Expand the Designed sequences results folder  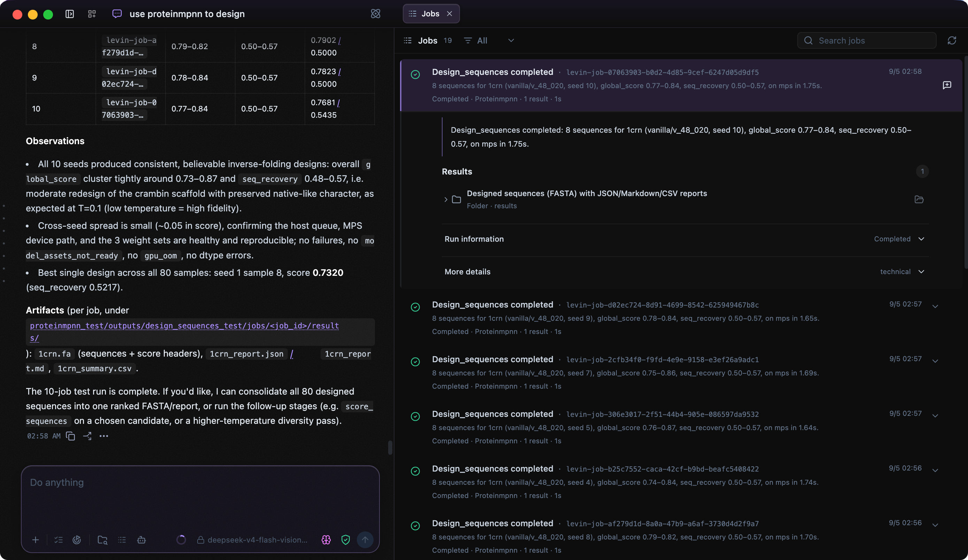(446, 199)
